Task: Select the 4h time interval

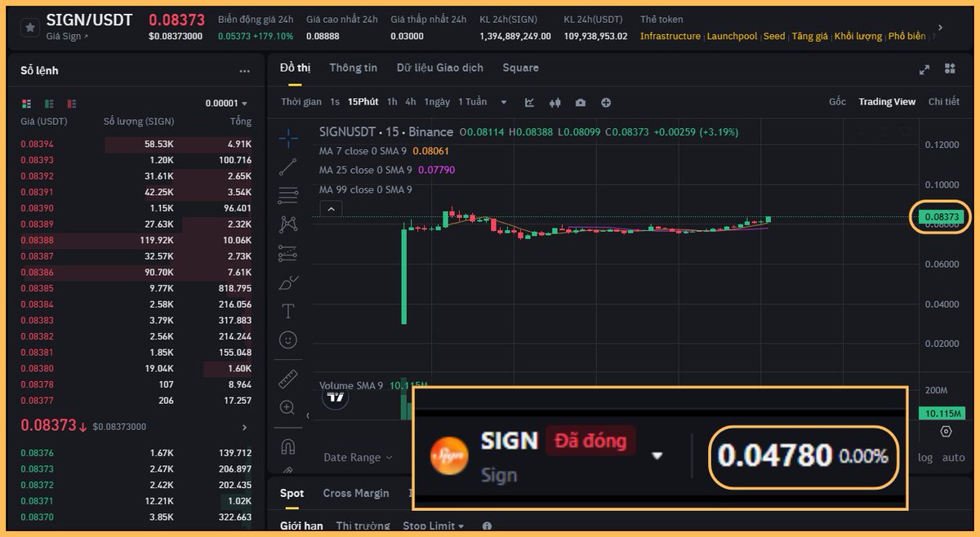Action: pos(411,102)
